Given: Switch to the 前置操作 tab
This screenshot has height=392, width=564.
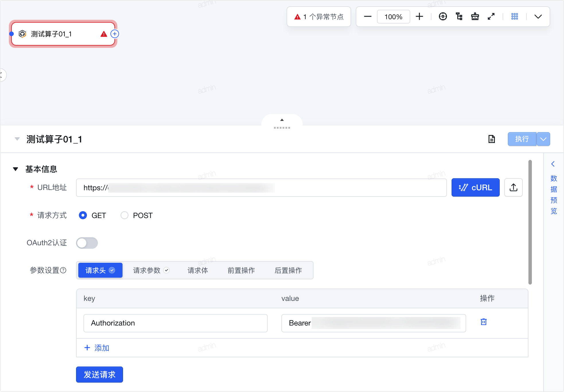Looking at the screenshot, I should tap(241, 270).
